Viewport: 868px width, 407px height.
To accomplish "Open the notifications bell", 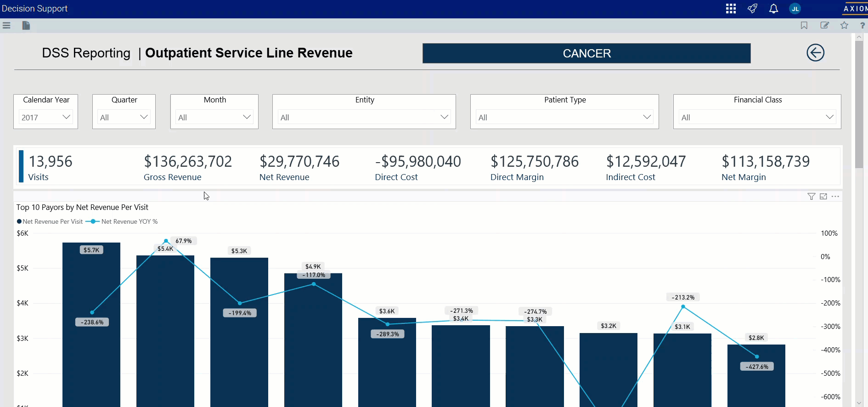I will pos(774,9).
